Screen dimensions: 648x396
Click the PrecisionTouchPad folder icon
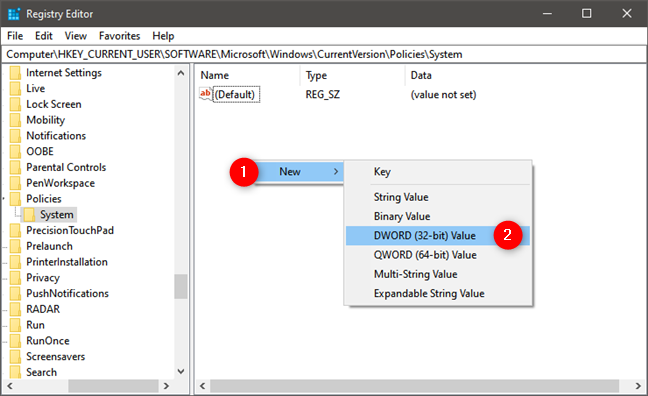[15, 230]
